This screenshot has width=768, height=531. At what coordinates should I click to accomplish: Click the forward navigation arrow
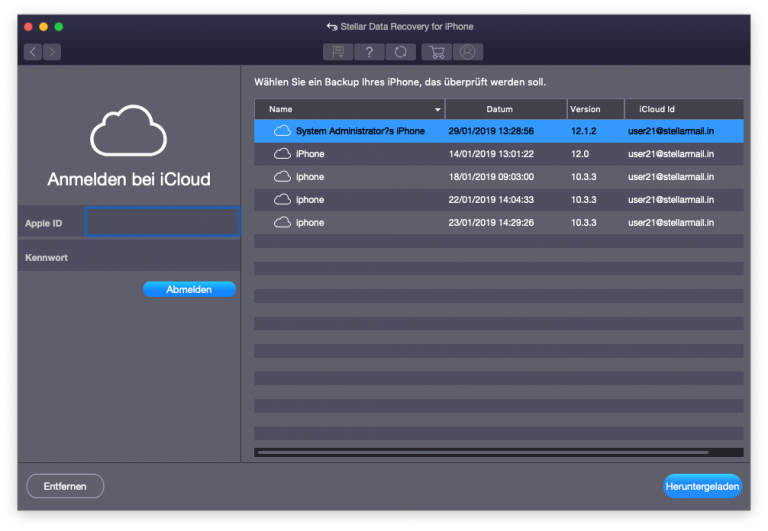point(52,52)
